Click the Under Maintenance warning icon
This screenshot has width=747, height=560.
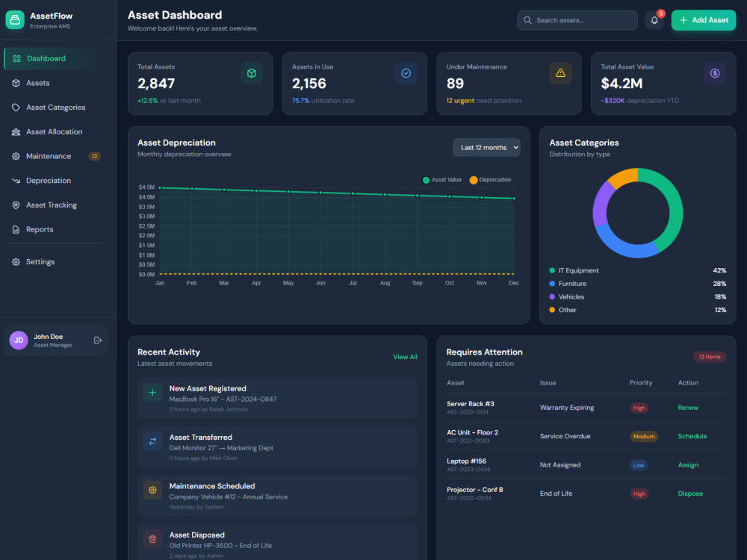[560, 73]
